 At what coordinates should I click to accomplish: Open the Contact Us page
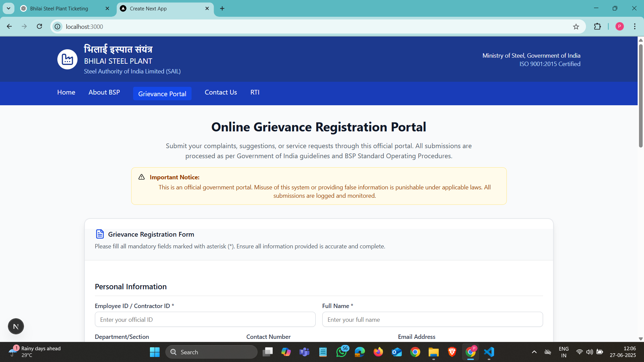(x=221, y=92)
